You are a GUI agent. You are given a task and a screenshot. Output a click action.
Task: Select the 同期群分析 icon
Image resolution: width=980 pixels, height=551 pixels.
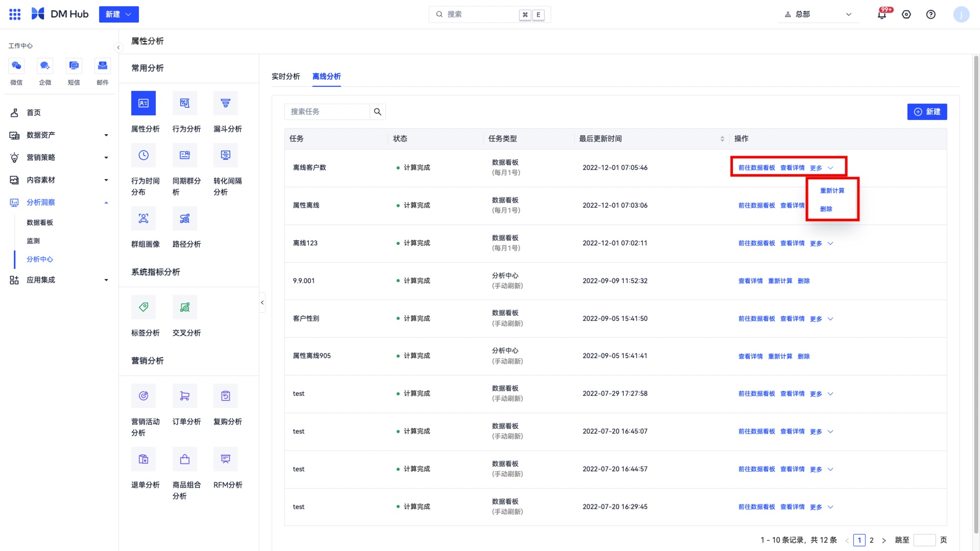[x=185, y=155]
